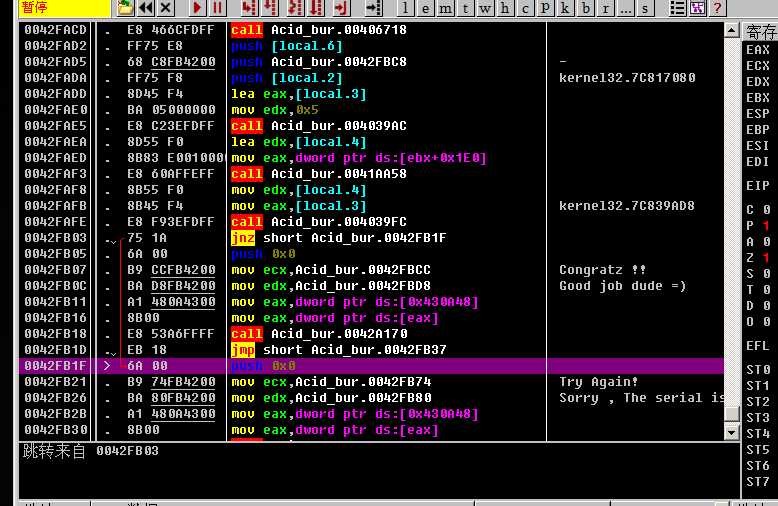The width and height of the screenshot is (778, 506).
Task: Click the lea eax,[local.3] instruction
Action: click(299, 94)
